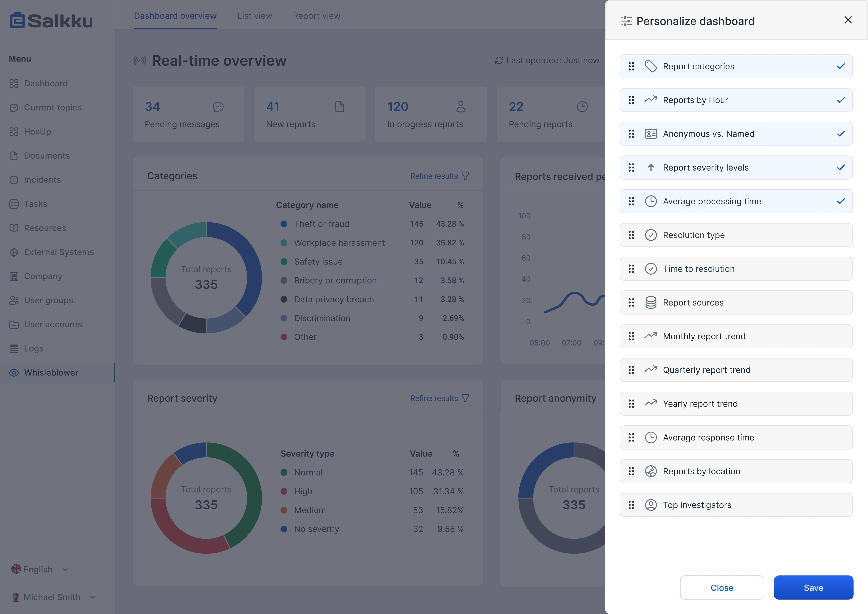Click the drag handle for Report categories
The image size is (868, 614).
631,66
